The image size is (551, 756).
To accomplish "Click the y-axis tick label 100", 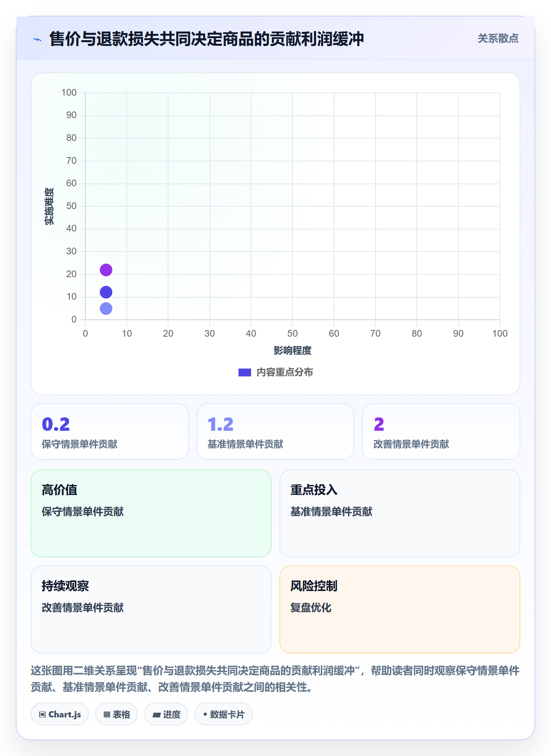I will 69,93.
